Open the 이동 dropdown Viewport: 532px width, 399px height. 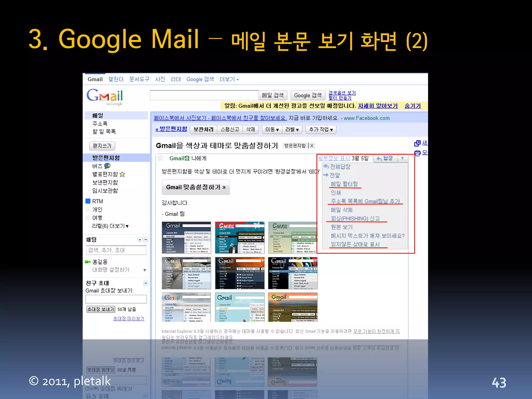coord(272,129)
